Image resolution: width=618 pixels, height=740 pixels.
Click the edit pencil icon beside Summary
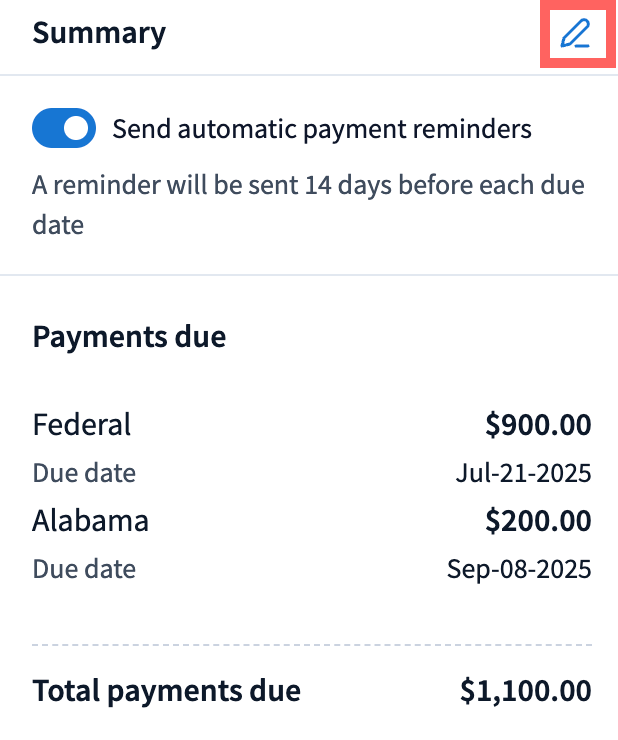tap(575, 34)
